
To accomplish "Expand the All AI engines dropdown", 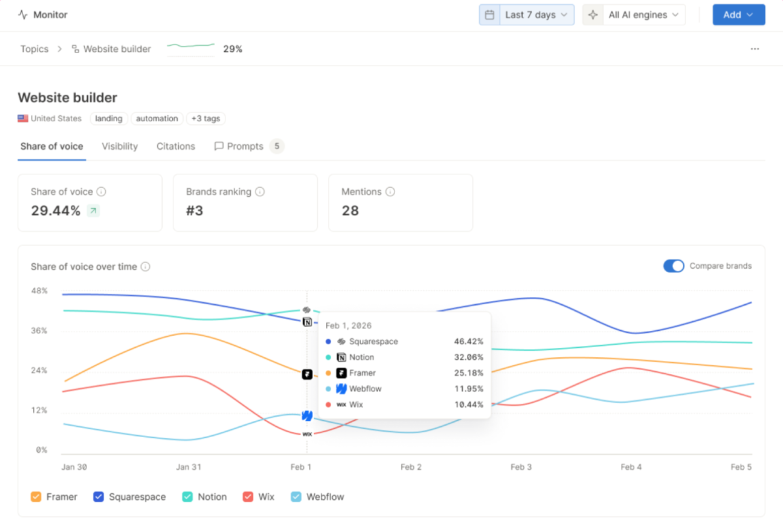I will point(643,15).
